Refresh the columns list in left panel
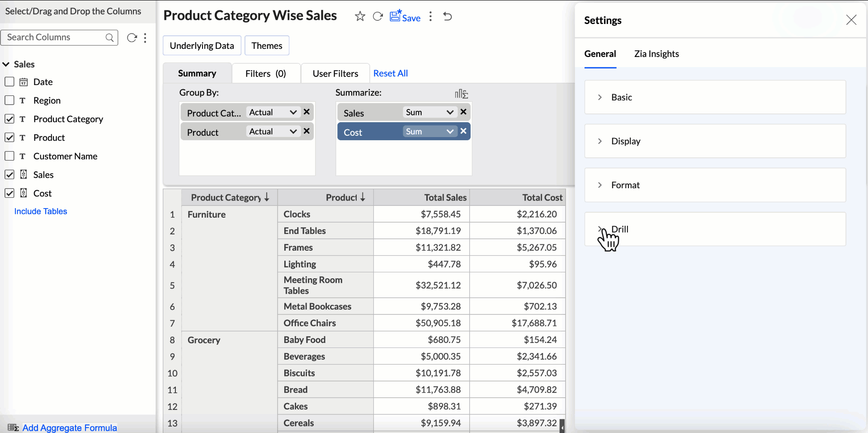 click(x=132, y=38)
